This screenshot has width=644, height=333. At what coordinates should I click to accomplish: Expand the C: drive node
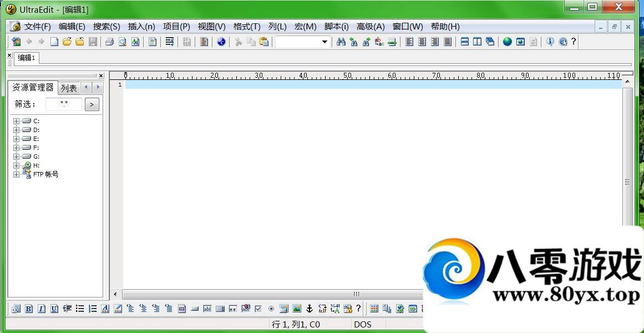(17, 121)
